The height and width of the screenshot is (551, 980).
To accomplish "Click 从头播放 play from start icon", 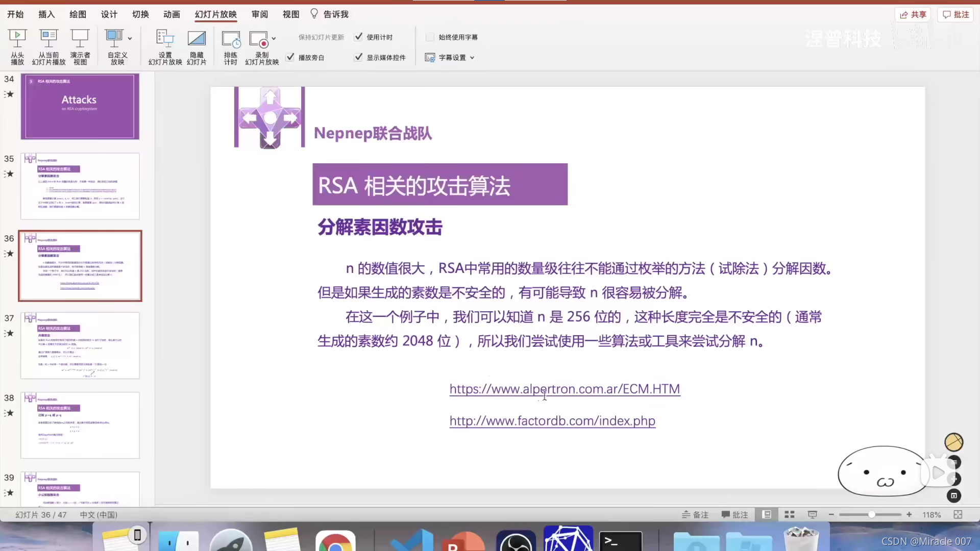I will click(17, 38).
